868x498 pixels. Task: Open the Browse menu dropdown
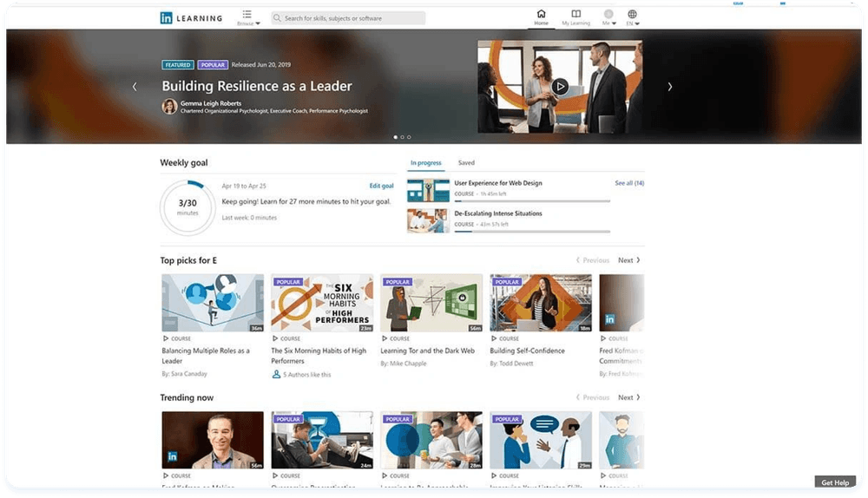tap(247, 18)
